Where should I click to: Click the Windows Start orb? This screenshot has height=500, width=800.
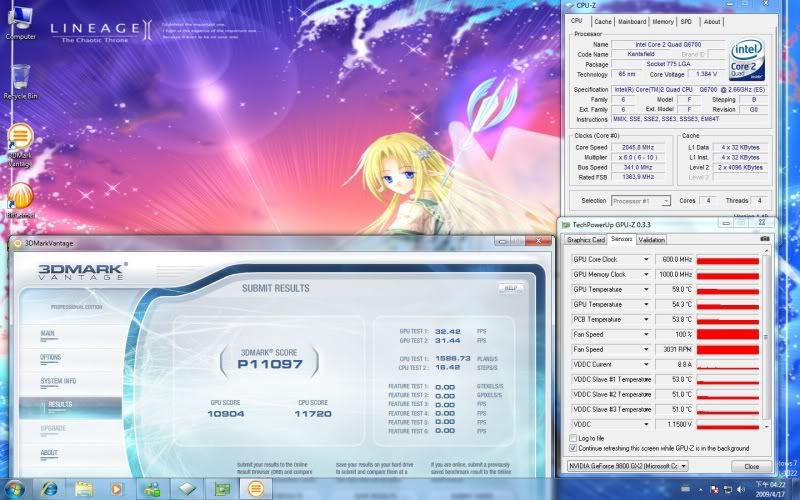point(17,488)
